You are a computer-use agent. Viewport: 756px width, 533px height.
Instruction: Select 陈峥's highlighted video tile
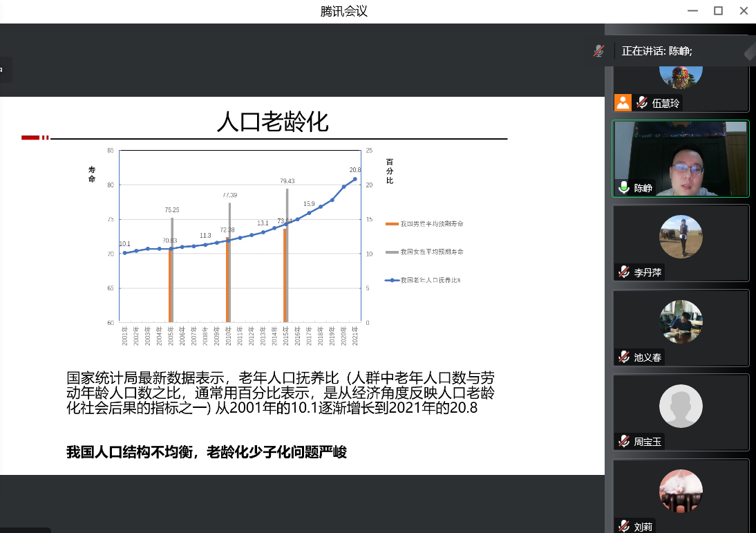[x=681, y=158]
